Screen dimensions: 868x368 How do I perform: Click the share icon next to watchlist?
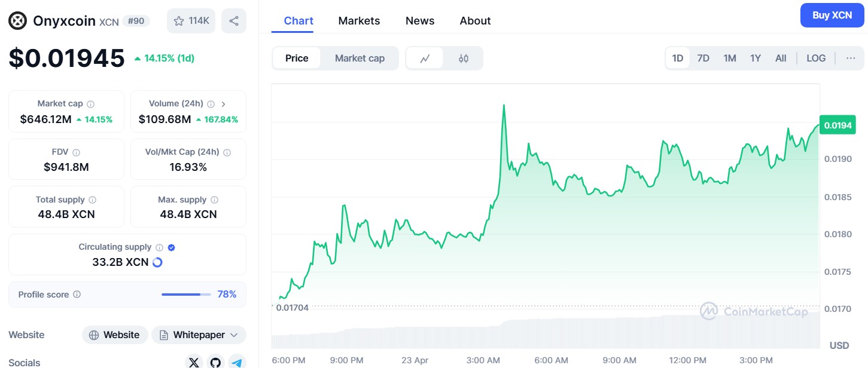(x=234, y=21)
